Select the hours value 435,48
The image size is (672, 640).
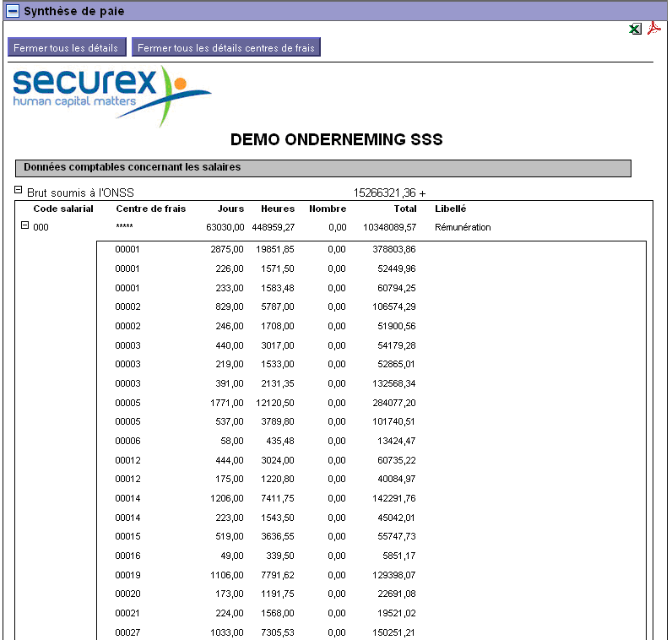[279, 441]
